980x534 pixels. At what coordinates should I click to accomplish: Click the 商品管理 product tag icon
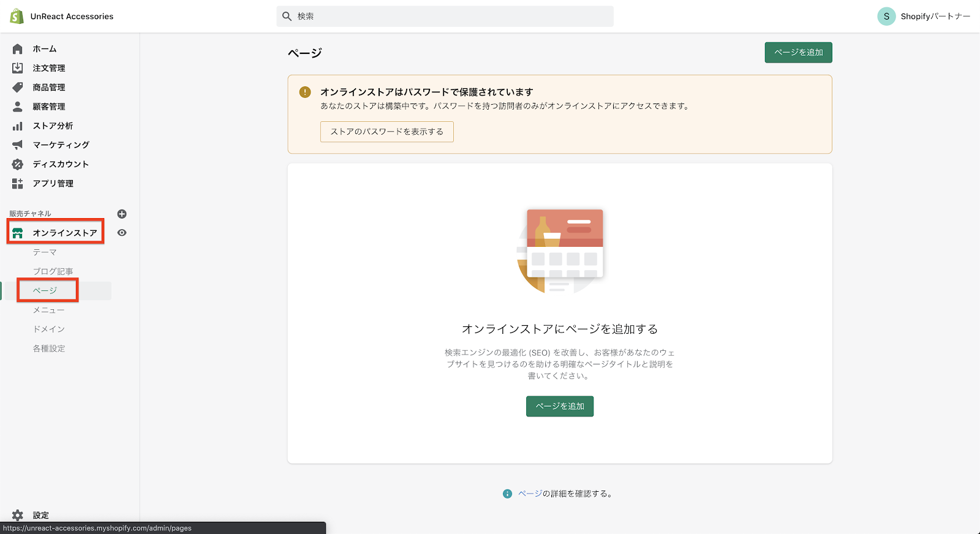[18, 88]
